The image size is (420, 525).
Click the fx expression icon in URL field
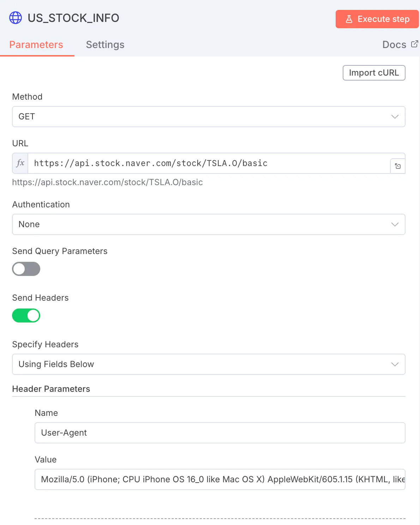point(20,163)
